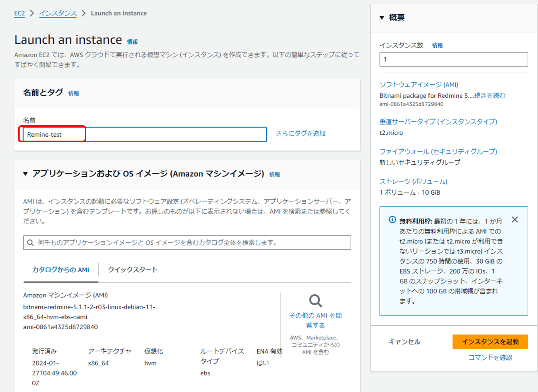Screen dimensions: 538x392
Task: Collapse the 概要 summary panel
Action: tap(382, 17)
